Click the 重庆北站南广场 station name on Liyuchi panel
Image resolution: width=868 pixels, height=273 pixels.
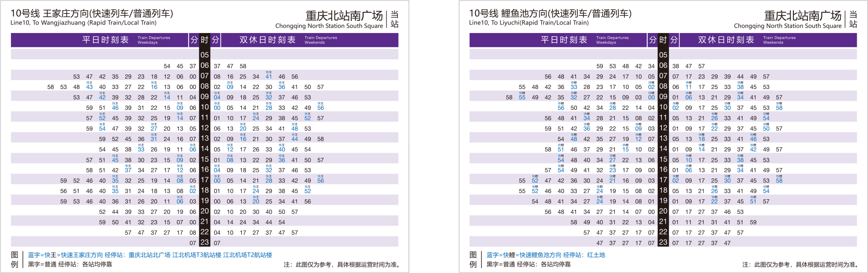coord(802,16)
